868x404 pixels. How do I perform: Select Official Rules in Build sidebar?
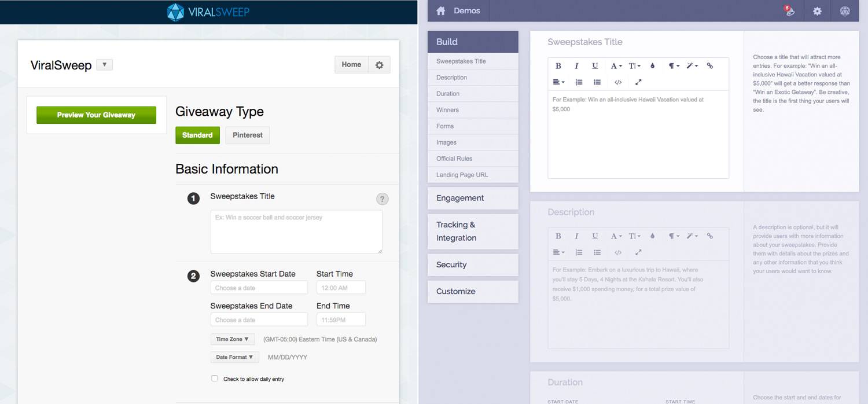pos(473,159)
